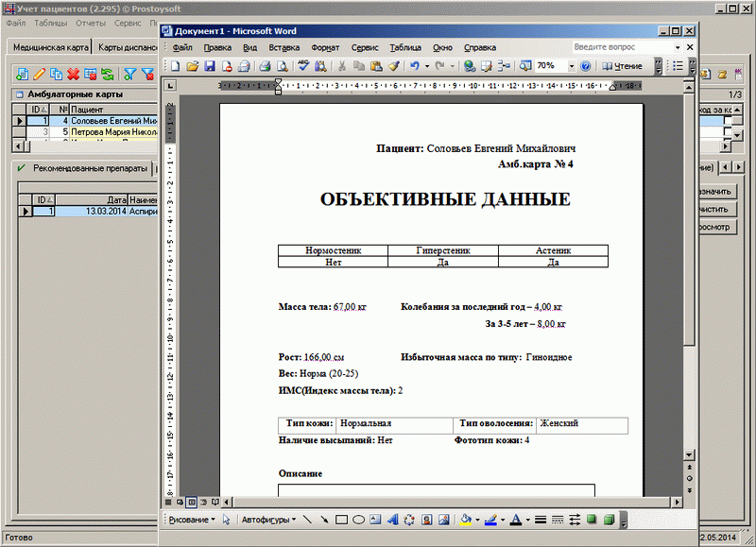This screenshot has width=756, height=547.
Task: Click the Print icon in Word toolbar
Action: pos(265,66)
